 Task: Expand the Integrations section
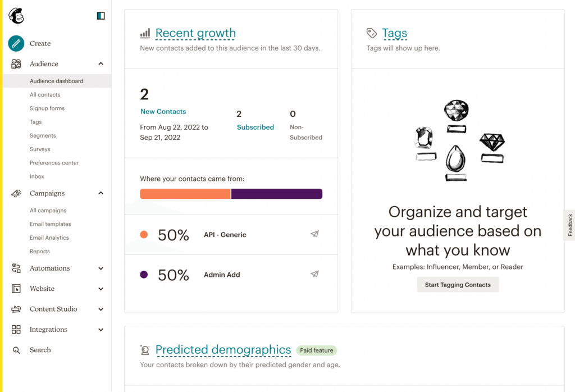101,330
